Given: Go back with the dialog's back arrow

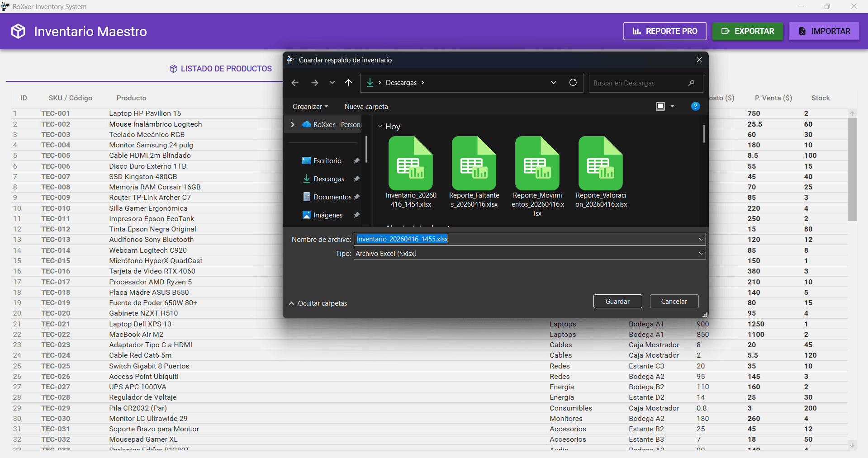Looking at the screenshot, I should click(295, 83).
